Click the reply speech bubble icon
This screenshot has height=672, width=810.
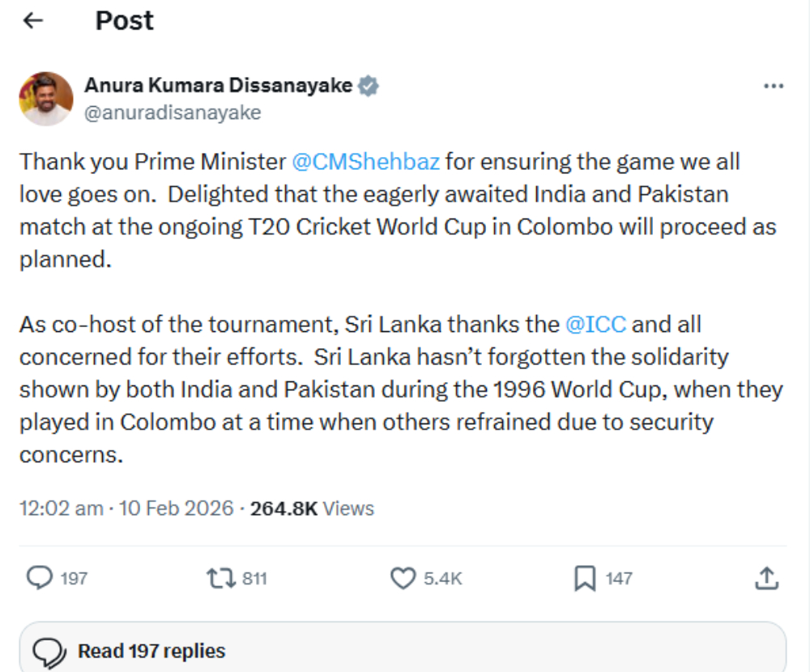tap(40, 578)
